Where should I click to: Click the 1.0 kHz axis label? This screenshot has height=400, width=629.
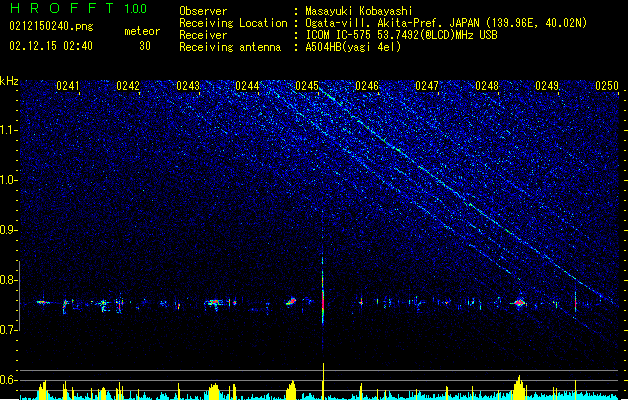(9, 180)
